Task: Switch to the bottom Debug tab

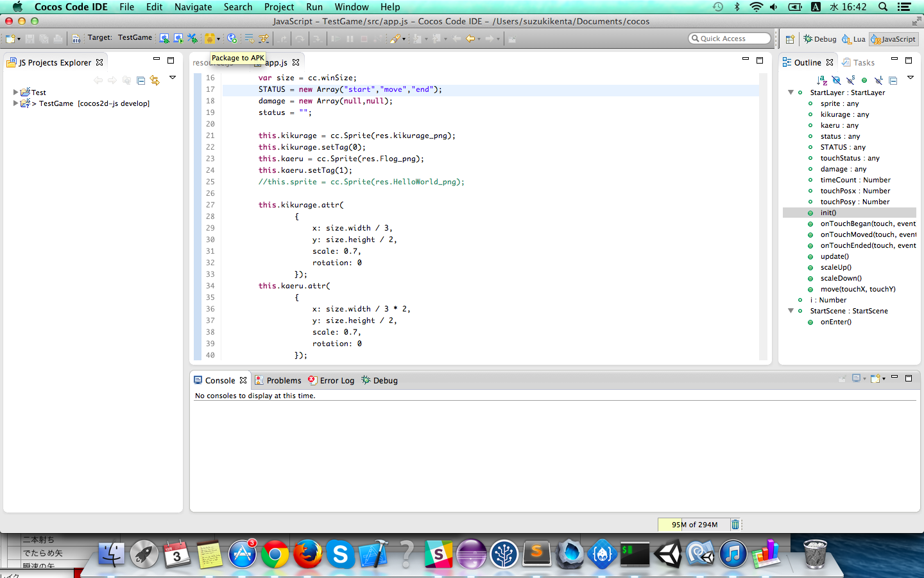Action: click(379, 380)
